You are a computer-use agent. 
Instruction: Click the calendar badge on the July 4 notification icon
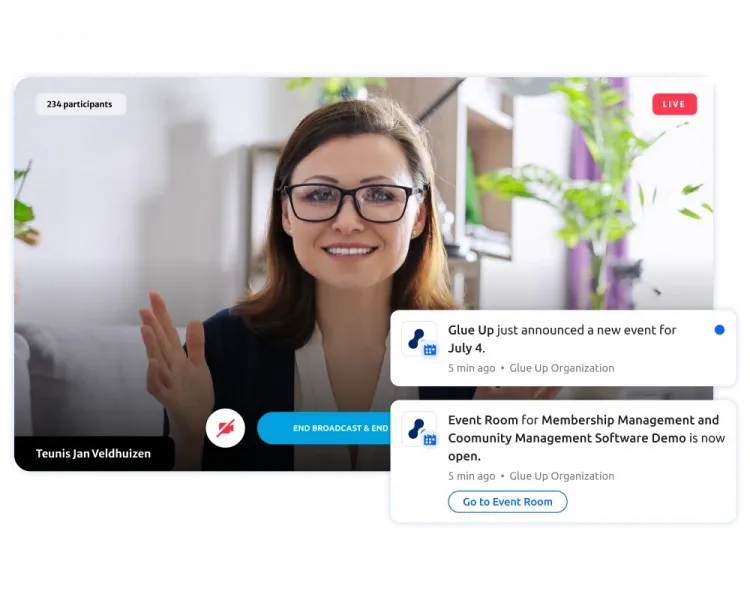pyautogui.click(x=430, y=350)
